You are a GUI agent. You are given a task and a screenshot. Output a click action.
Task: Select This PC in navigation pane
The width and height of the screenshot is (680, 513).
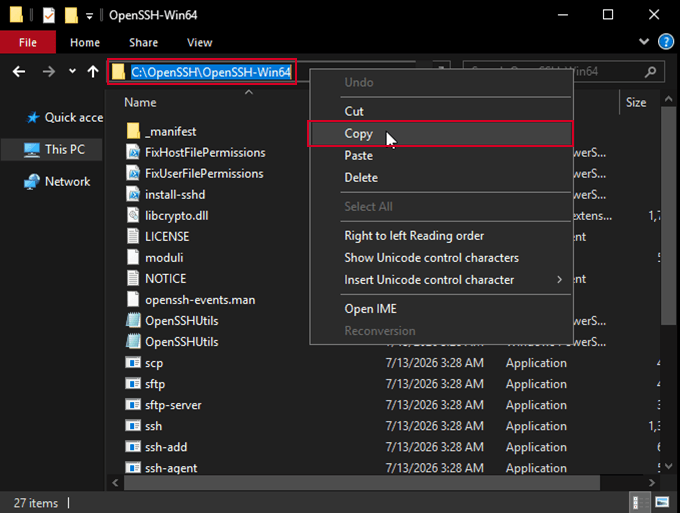click(54, 150)
